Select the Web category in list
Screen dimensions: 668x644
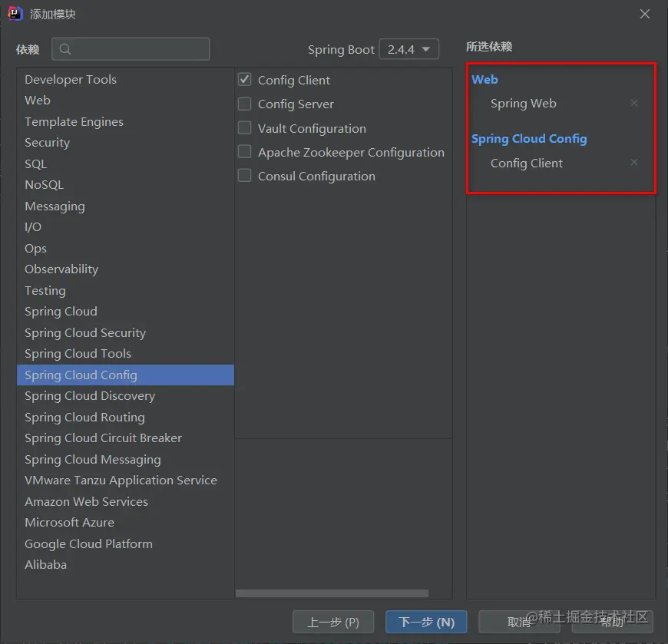(x=125, y=101)
